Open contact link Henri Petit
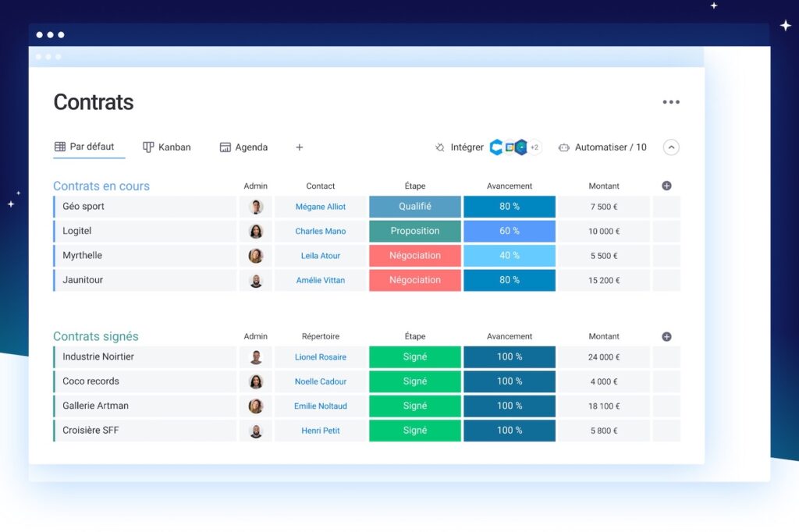This screenshot has height=532, width=799. [321, 431]
